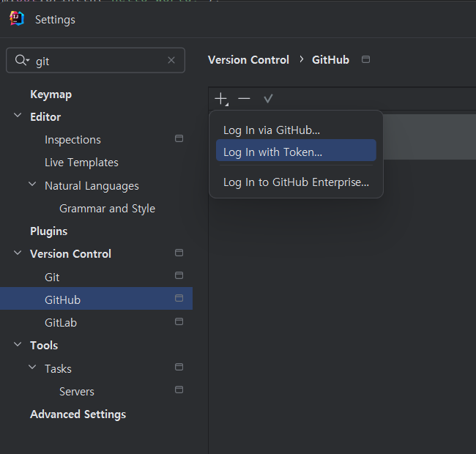The width and height of the screenshot is (476, 454).
Task: Open Servers settings under Tasks
Action: pyautogui.click(x=77, y=392)
